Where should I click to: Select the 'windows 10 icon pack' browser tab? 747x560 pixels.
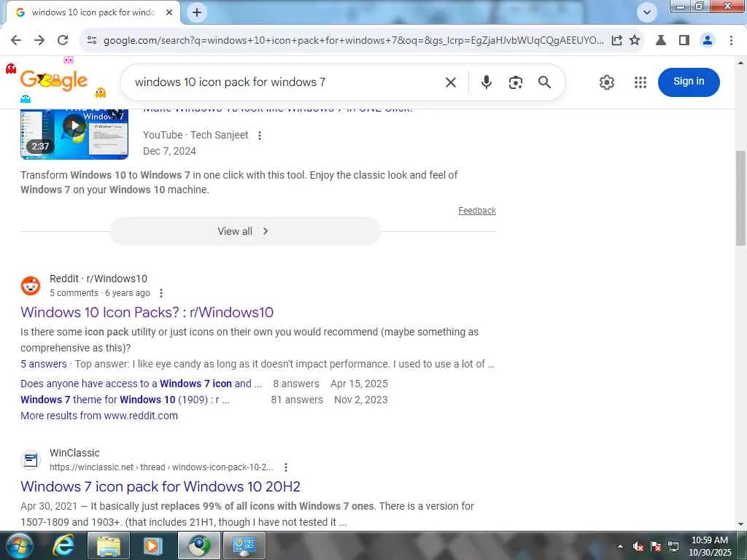pos(93,12)
